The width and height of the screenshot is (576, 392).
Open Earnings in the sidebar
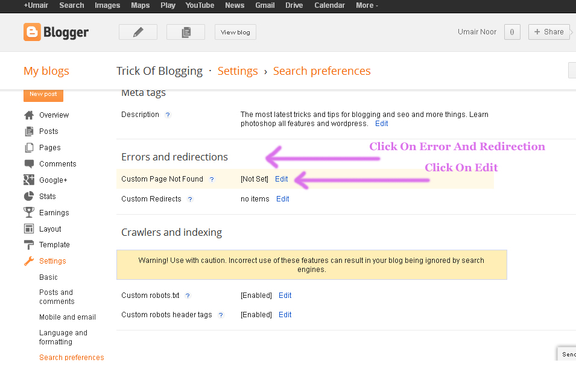point(54,213)
